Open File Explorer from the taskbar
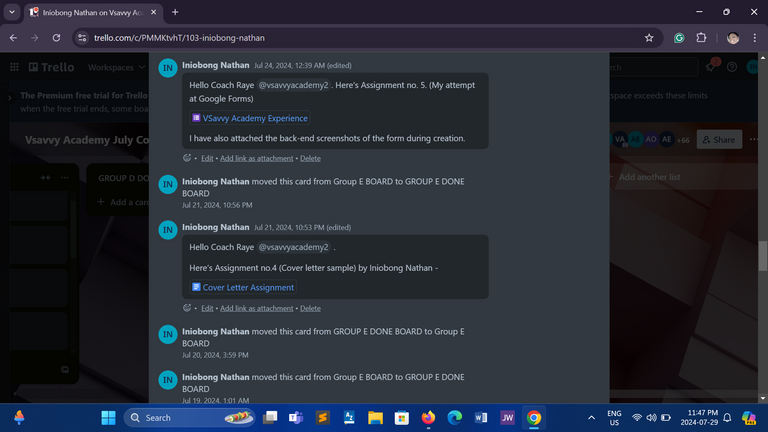The height and width of the screenshot is (432, 768). coord(375,417)
